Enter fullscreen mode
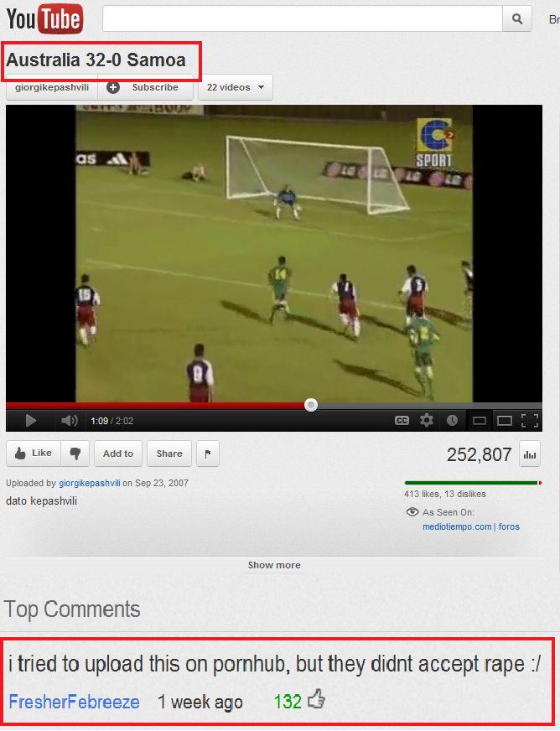This screenshot has width=560, height=731. pos(530,421)
